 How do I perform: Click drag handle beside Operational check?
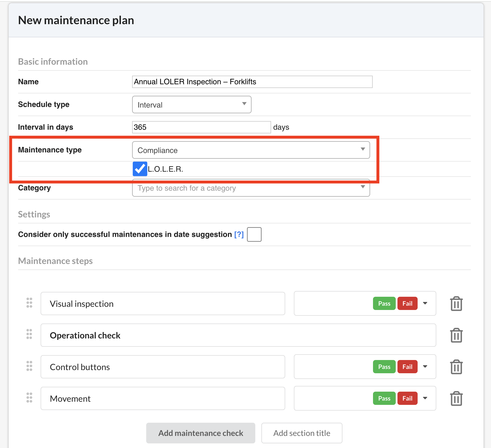(x=29, y=334)
